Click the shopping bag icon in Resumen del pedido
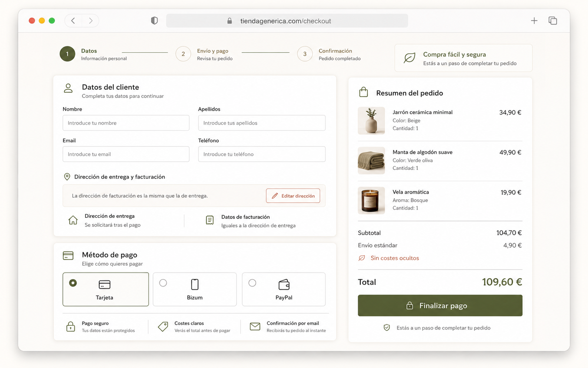This screenshot has height=368, width=588. click(x=364, y=92)
